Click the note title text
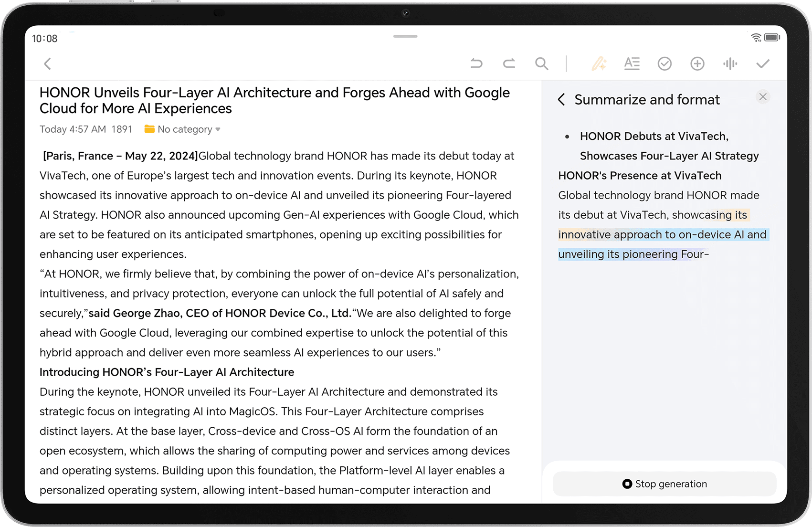Image resolution: width=812 pixels, height=527 pixels. coord(274,100)
